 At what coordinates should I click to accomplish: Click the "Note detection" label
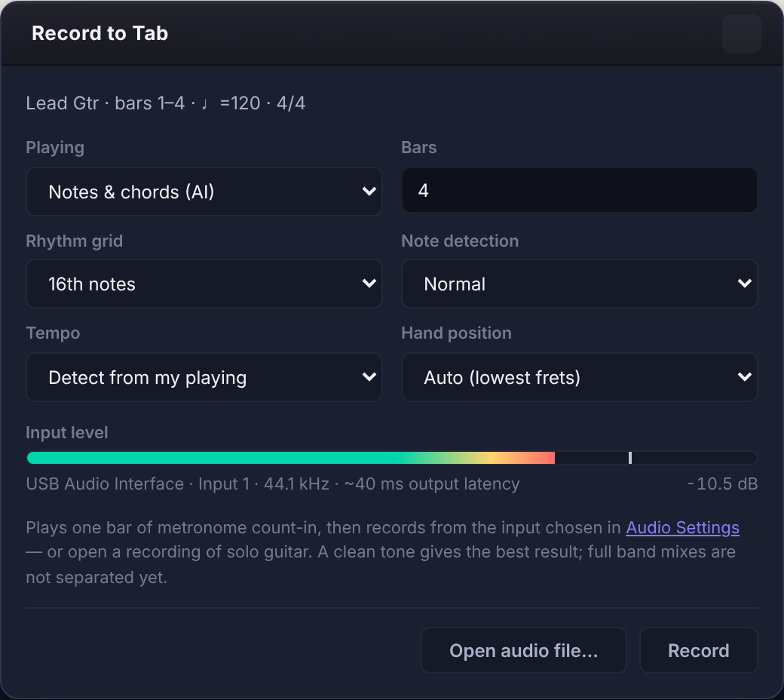pyautogui.click(x=460, y=241)
